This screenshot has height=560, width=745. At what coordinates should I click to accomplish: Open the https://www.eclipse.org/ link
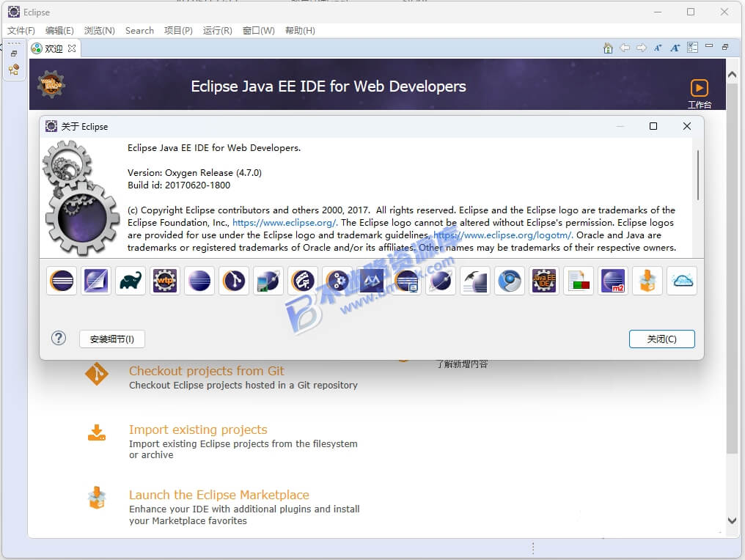(285, 222)
